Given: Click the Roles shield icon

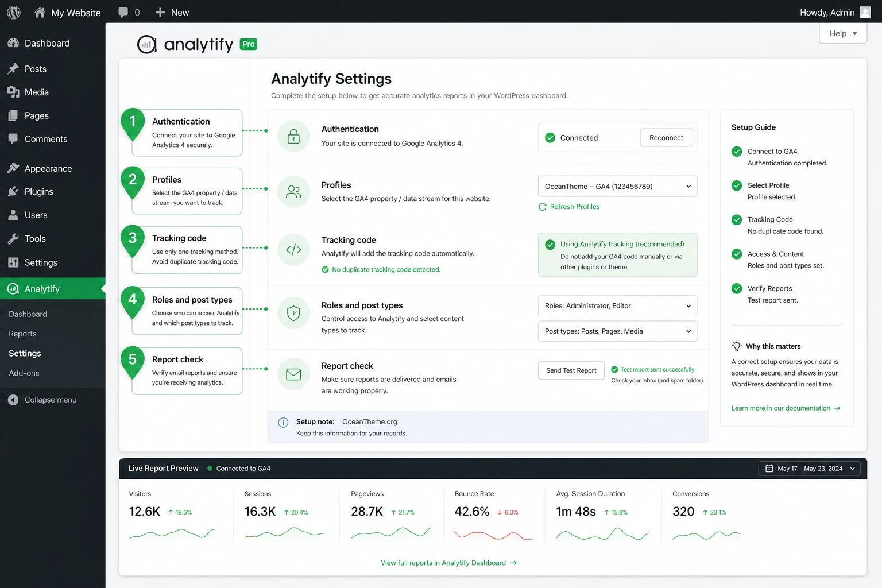Looking at the screenshot, I should tap(293, 313).
